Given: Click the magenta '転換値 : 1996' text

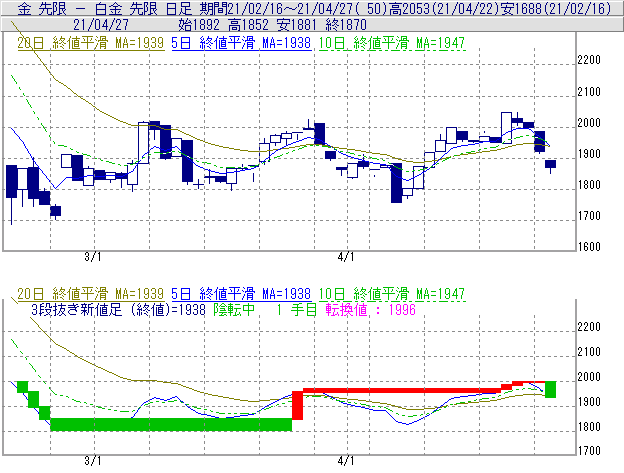Looking at the screenshot, I should point(370,309).
